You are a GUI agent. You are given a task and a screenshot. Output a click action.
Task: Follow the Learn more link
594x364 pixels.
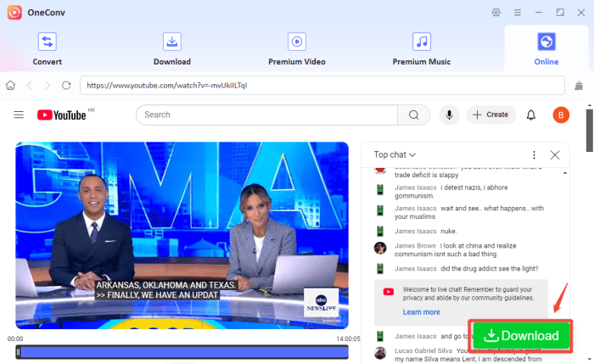[421, 312]
